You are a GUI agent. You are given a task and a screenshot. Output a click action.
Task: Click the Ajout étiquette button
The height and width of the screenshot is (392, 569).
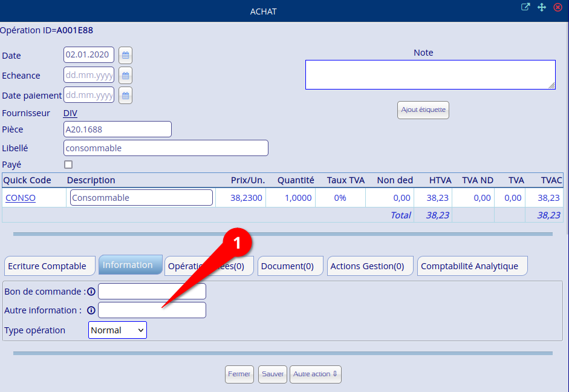[x=423, y=110]
